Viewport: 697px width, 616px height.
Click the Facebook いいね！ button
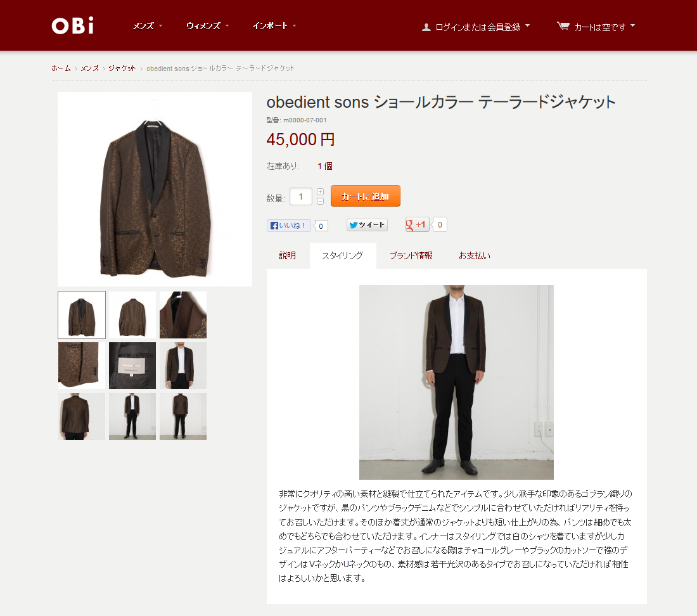pos(288,226)
